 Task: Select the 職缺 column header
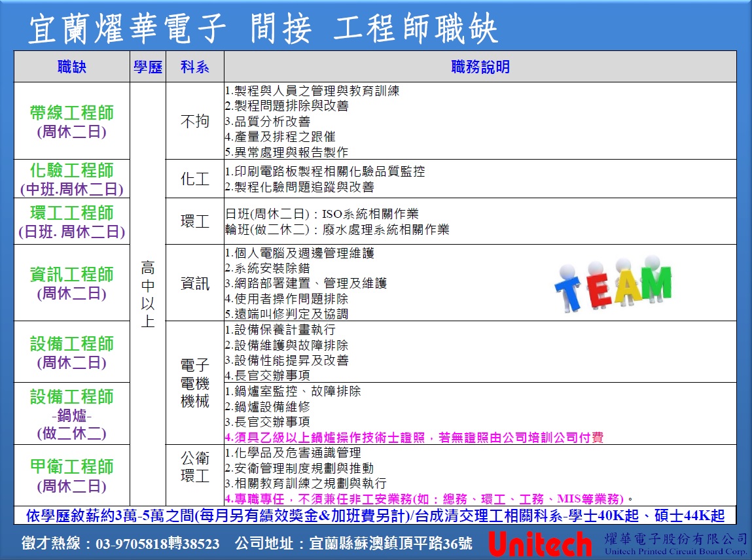72,67
